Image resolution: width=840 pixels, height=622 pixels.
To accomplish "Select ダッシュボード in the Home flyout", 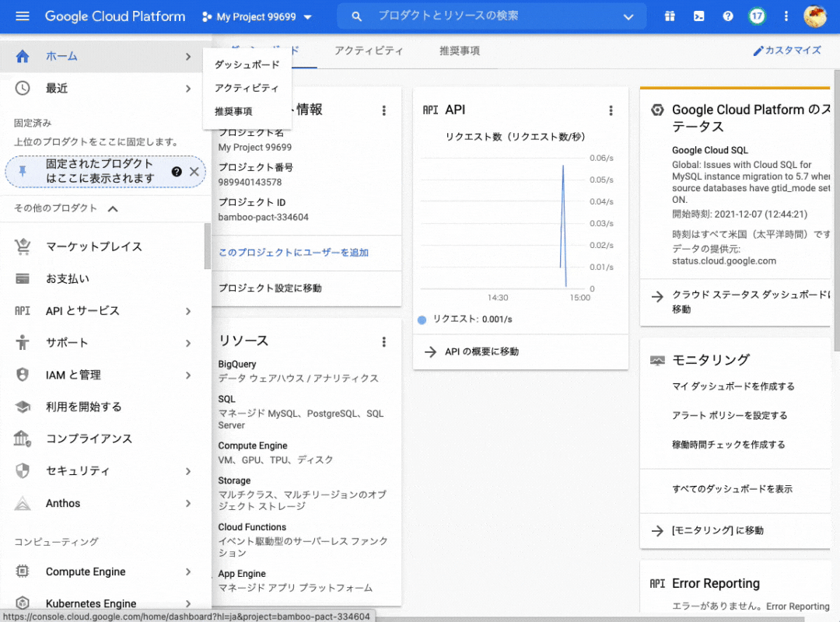I will pyautogui.click(x=247, y=65).
